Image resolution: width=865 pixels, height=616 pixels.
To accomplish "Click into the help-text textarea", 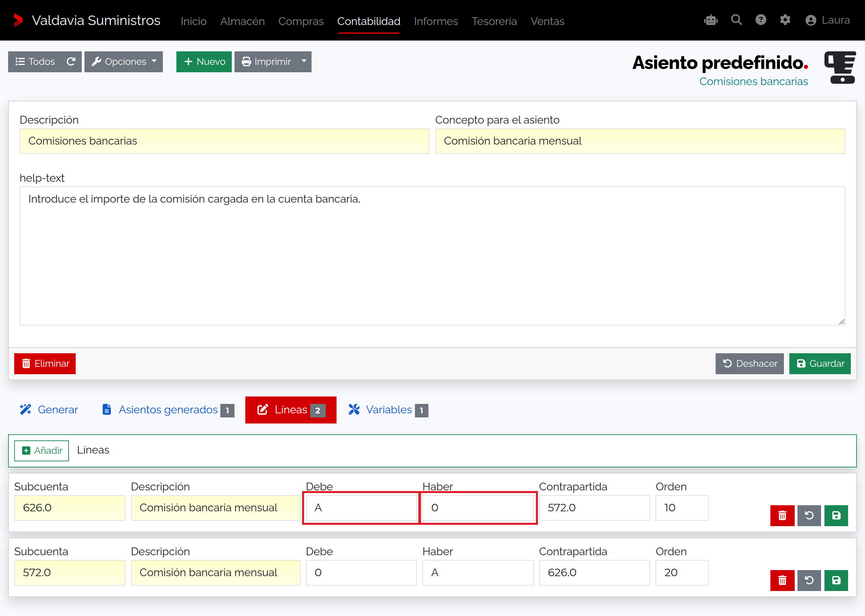I will pyautogui.click(x=432, y=256).
